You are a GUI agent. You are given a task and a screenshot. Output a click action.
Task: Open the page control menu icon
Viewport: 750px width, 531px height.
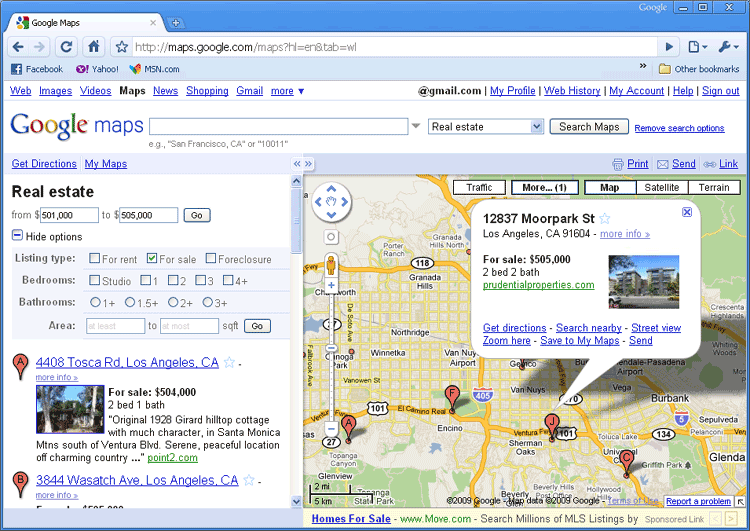(697, 47)
